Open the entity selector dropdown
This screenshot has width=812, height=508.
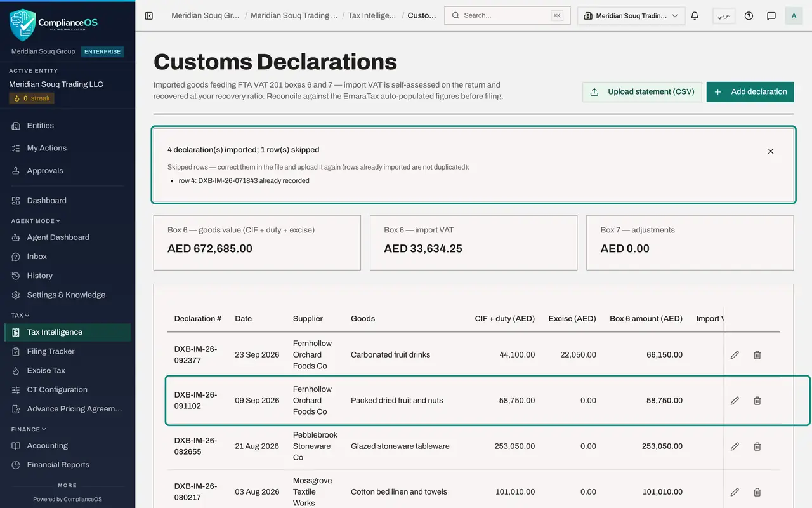631,16
